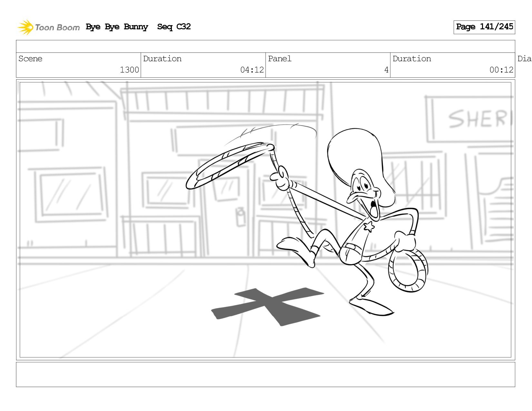Click the Toon Boom logo

(48, 27)
